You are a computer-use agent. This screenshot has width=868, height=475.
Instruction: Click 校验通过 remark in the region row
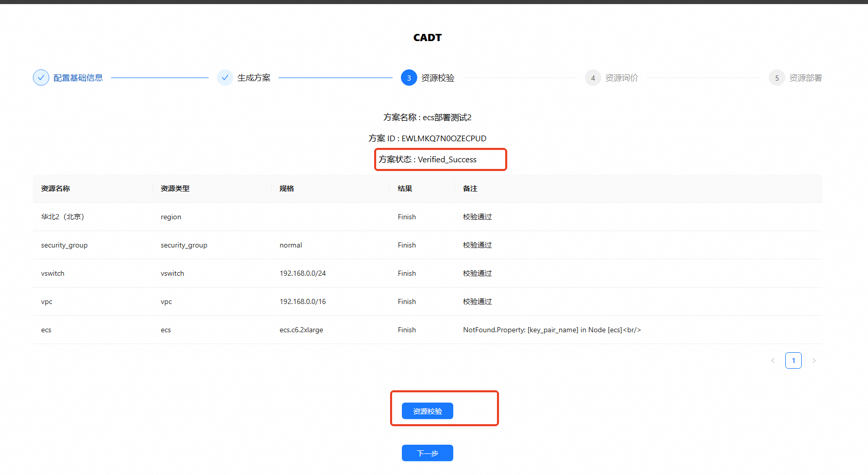pos(477,217)
